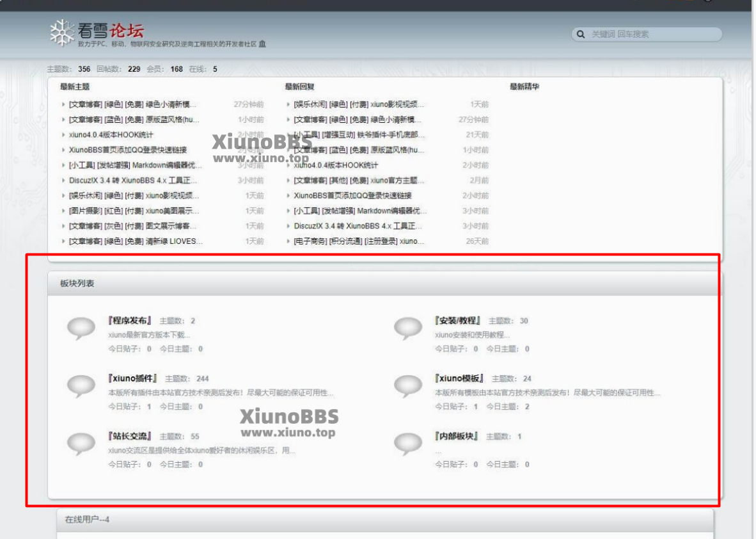756x539 pixels.
Task: Click the xiuno最新官方版本下载 description text
Action: click(x=149, y=335)
